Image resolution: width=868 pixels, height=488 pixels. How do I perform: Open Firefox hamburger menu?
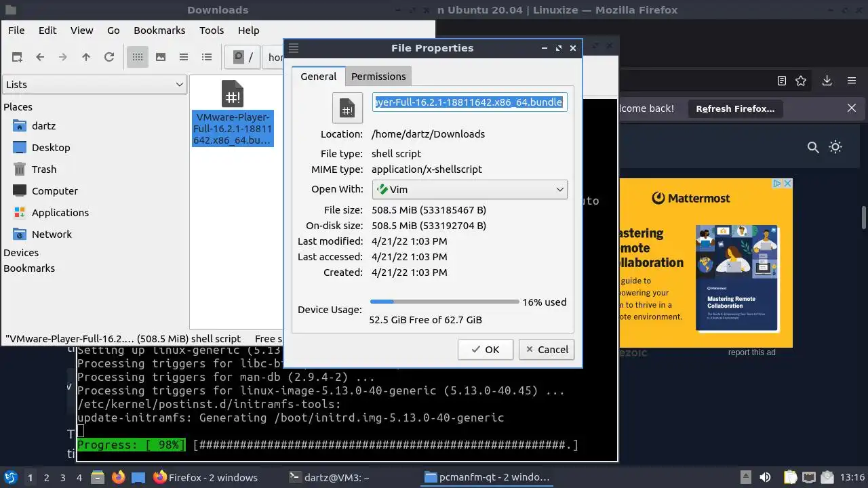pyautogui.click(x=852, y=81)
